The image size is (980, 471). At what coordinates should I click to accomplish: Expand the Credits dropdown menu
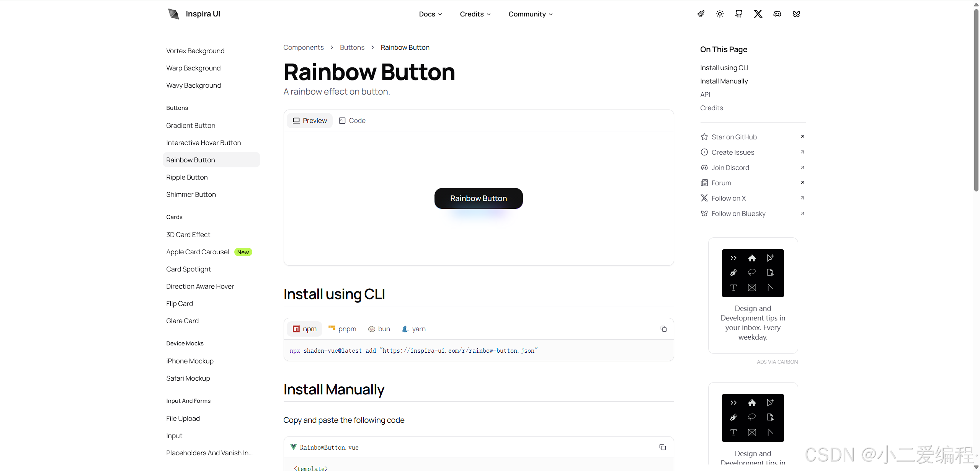pos(475,14)
